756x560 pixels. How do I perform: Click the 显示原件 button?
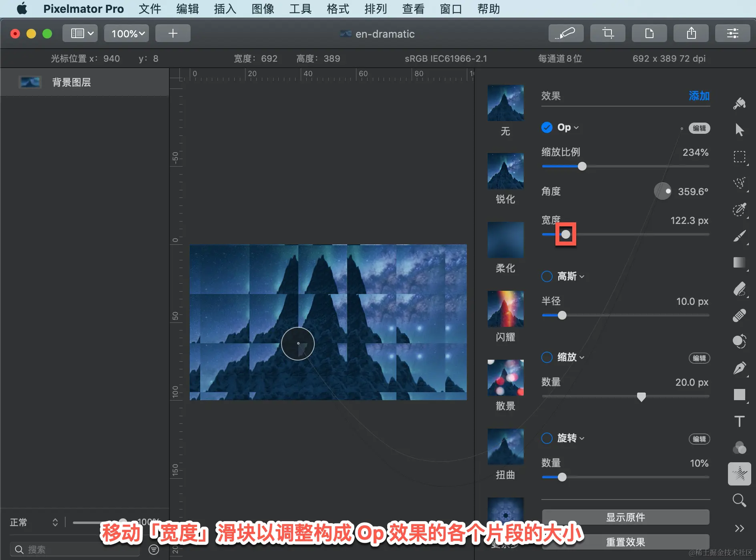[x=625, y=517]
